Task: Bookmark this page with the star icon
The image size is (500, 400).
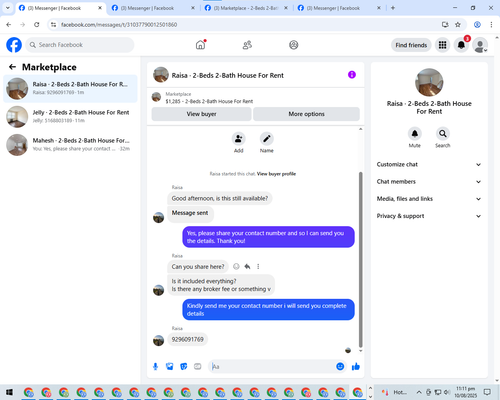Action: click(458, 24)
